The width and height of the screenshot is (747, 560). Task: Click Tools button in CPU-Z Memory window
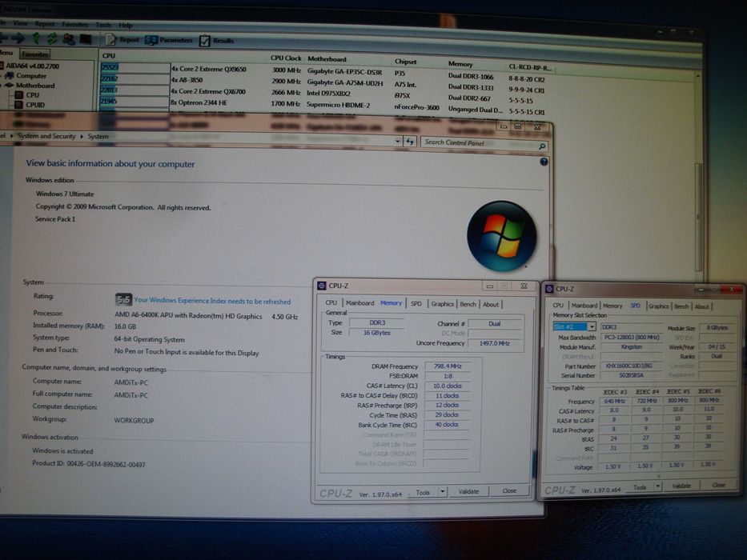[x=423, y=492]
